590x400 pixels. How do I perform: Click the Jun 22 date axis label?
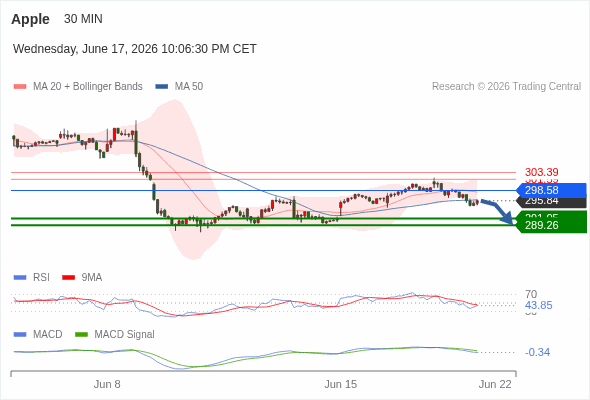[x=495, y=384]
